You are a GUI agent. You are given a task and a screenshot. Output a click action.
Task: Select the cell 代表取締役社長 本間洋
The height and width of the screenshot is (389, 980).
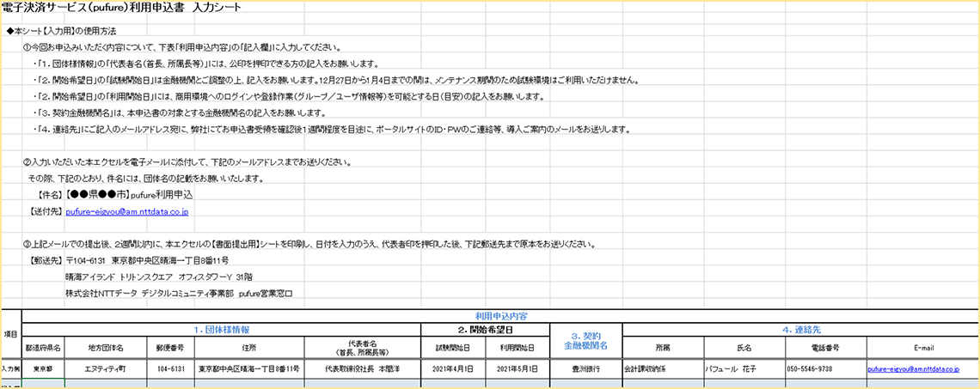click(363, 369)
